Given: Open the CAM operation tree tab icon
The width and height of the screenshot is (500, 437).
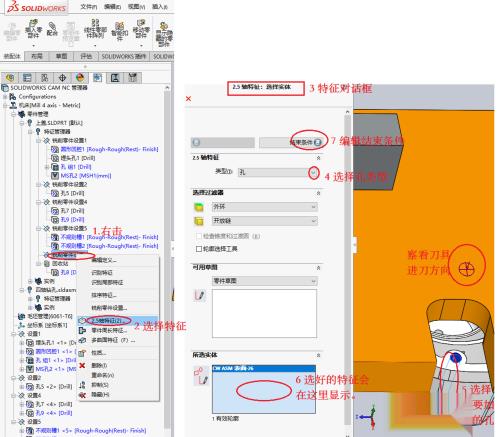Looking at the screenshot, I should coord(115,77).
